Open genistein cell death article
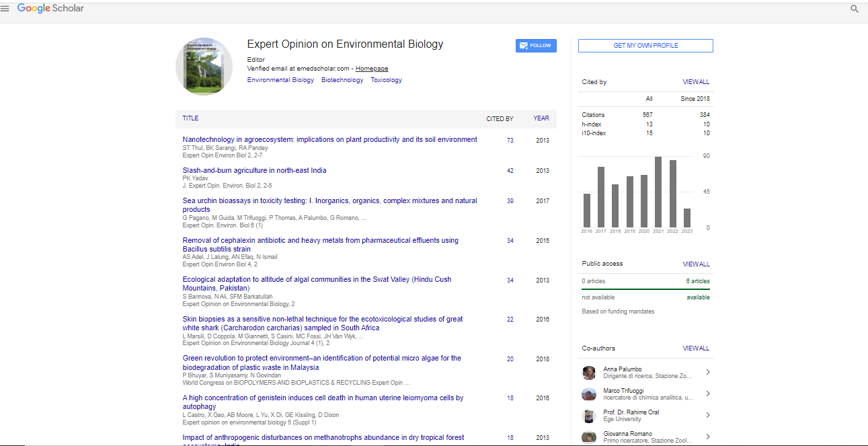Image resolution: width=868 pixels, height=446 pixels. (323, 402)
